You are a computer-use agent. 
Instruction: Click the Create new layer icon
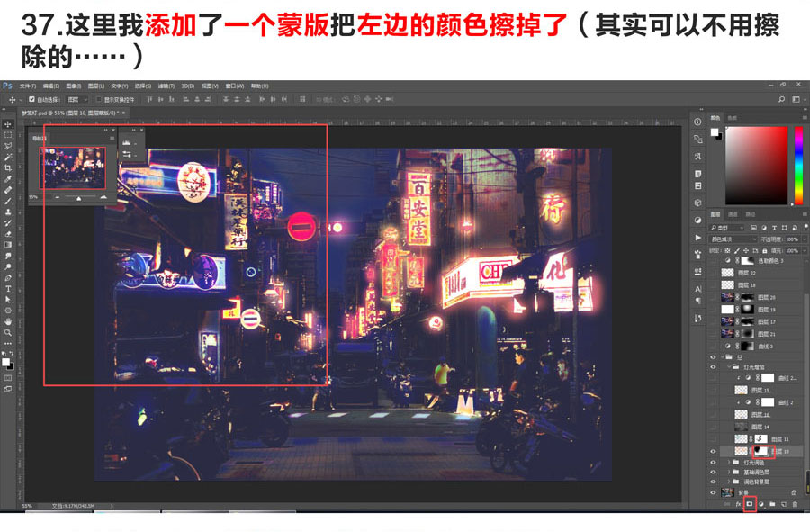point(783,504)
